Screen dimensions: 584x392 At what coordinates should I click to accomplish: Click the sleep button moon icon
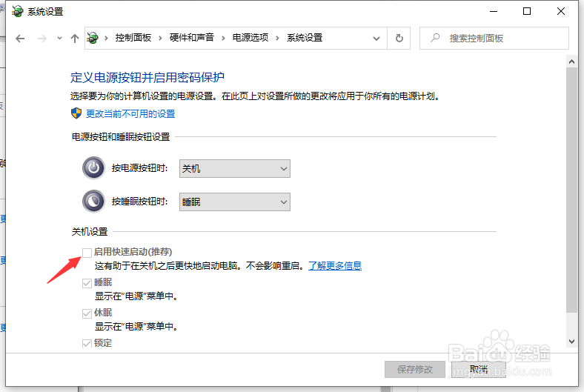pos(93,202)
